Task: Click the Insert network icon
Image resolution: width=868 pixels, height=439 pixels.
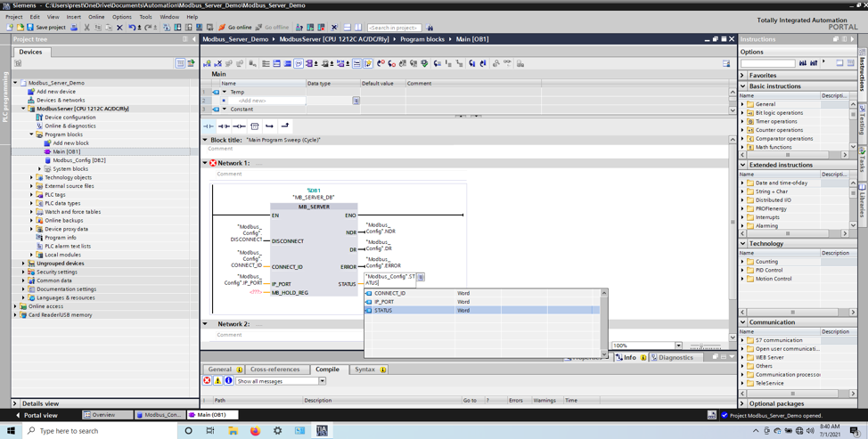Action: [208, 63]
